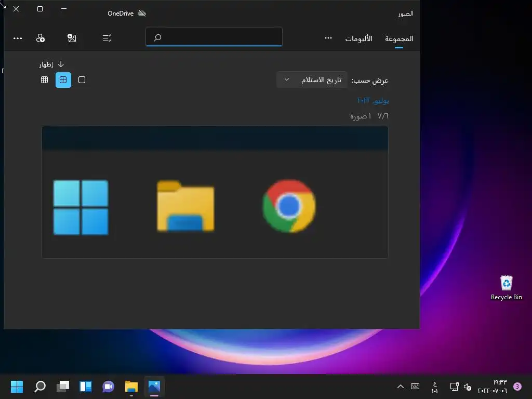Minimize the Photos window
The height and width of the screenshot is (399, 532).
coord(64,9)
